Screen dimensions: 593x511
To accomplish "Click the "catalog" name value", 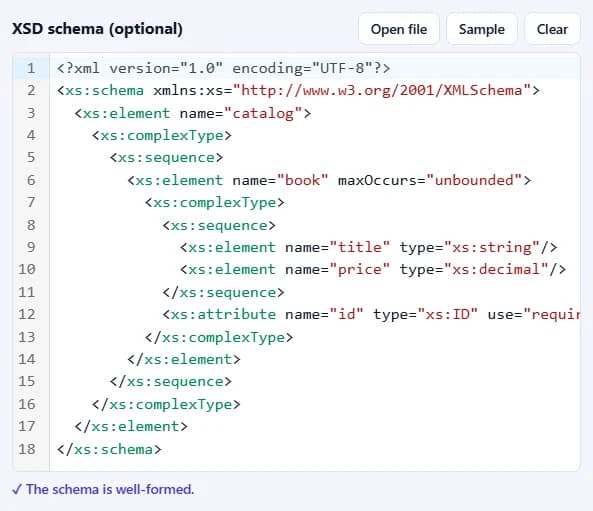I will pos(263,113).
